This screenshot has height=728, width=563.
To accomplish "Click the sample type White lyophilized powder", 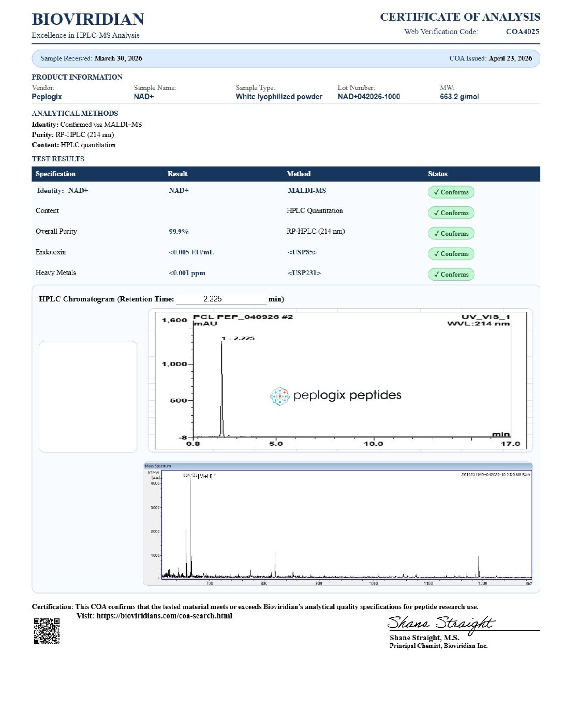I will tap(279, 97).
